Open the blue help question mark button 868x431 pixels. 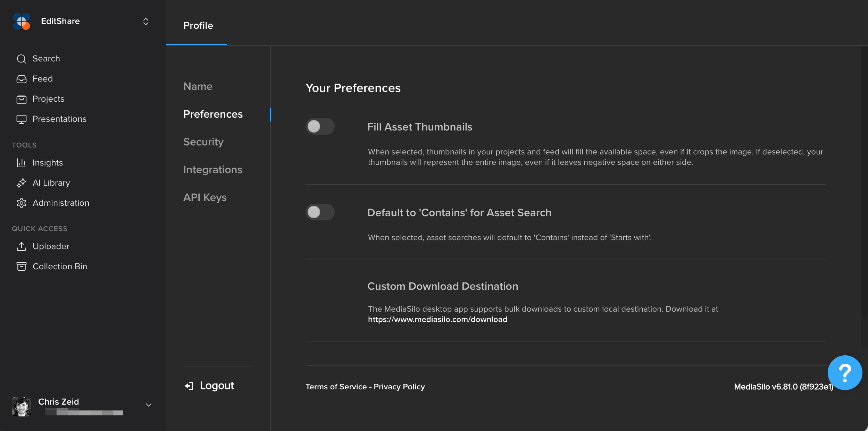(x=845, y=373)
